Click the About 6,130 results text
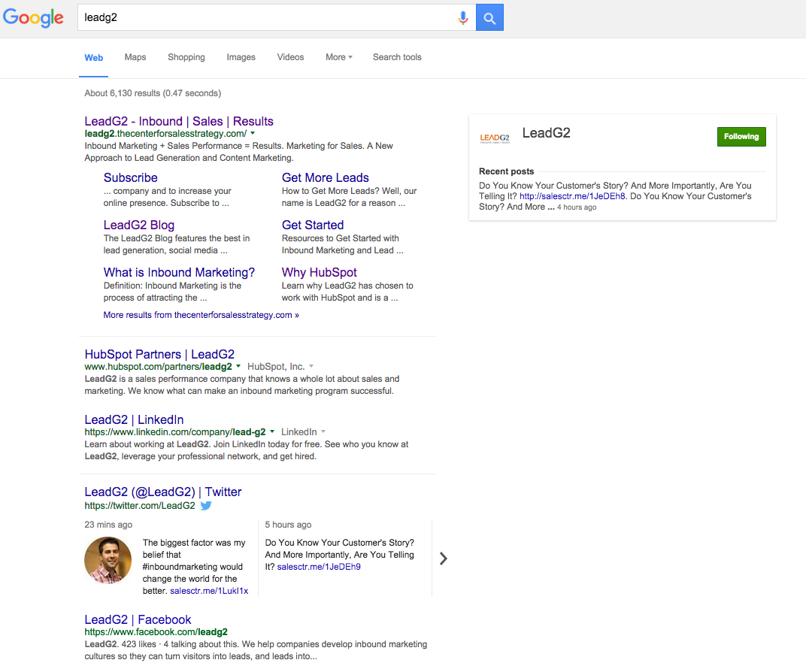Viewport: 806px width, 672px height. click(x=153, y=93)
